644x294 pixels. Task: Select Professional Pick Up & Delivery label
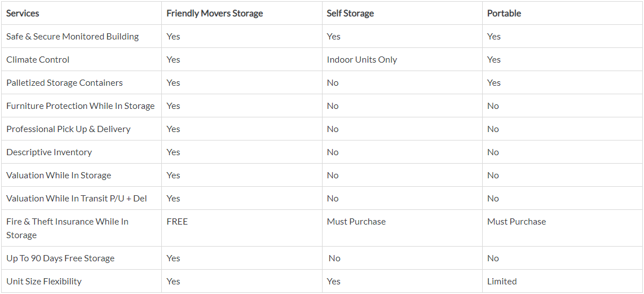pyautogui.click(x=68, y=129)
